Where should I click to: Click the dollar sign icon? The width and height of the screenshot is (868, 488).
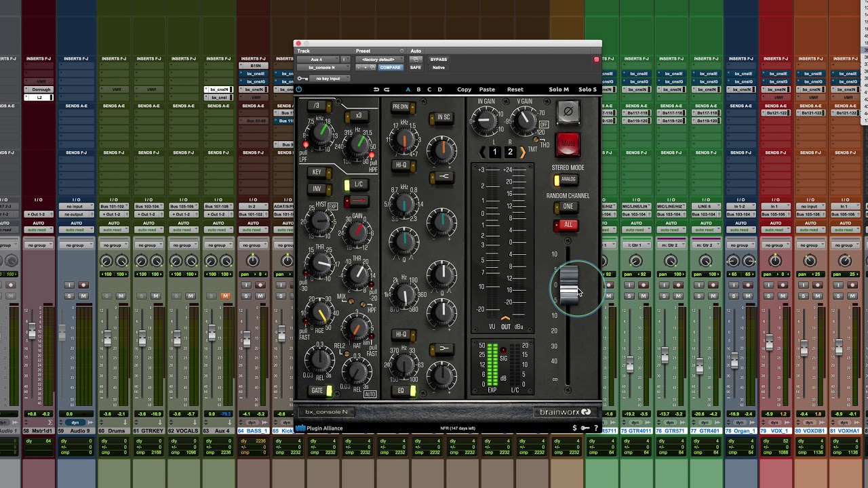pos(575,428)
